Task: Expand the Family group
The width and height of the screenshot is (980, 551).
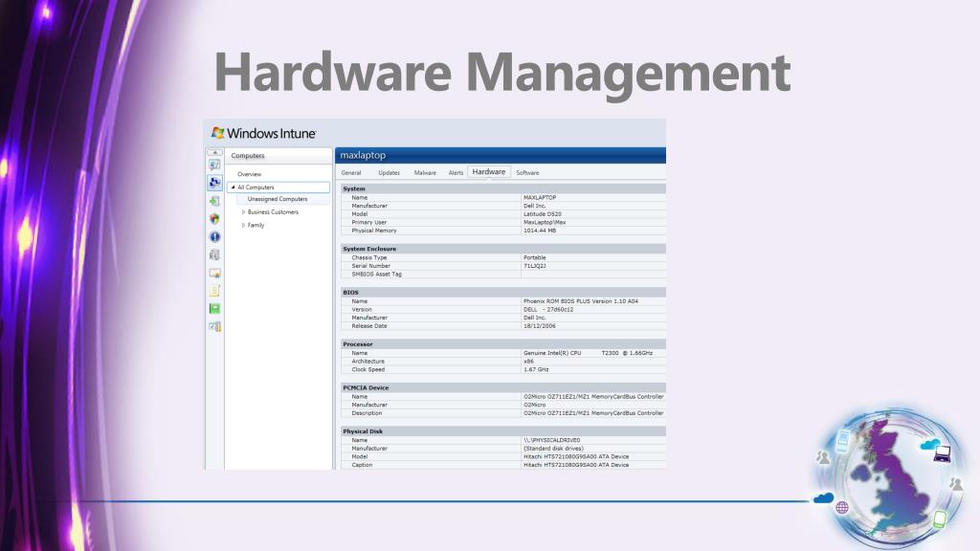Action: [243, 226]
